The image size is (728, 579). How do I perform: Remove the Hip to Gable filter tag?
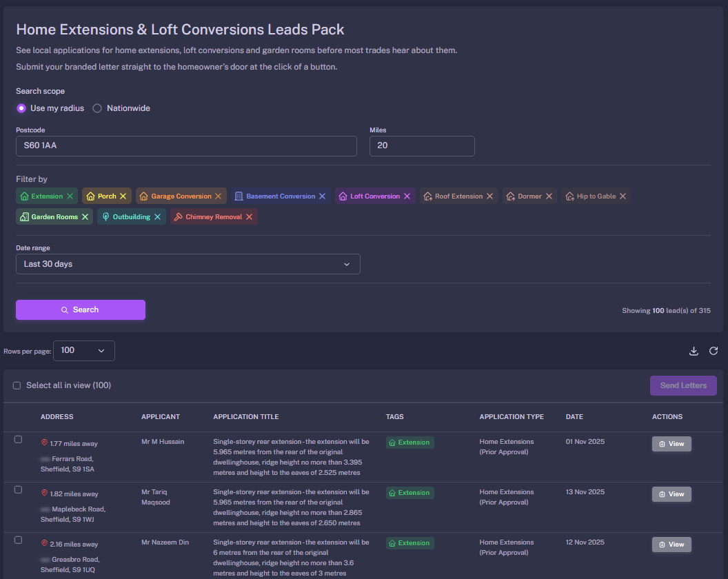click(623, 196)
